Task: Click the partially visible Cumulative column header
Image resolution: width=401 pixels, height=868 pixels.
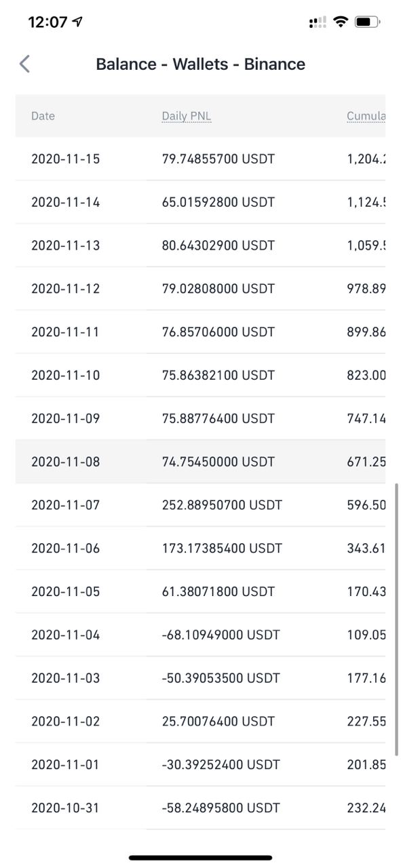Action: pyautogui.click(x=366, y=116)
